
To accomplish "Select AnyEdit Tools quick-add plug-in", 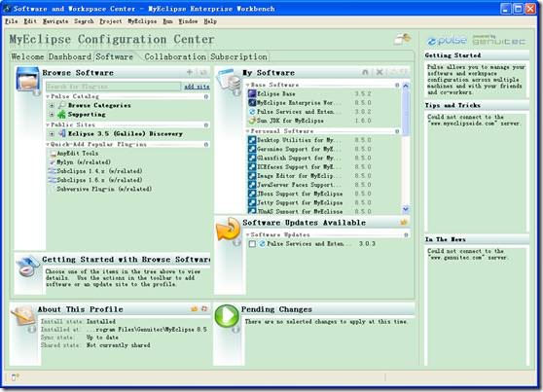I will tap(77, 153).
